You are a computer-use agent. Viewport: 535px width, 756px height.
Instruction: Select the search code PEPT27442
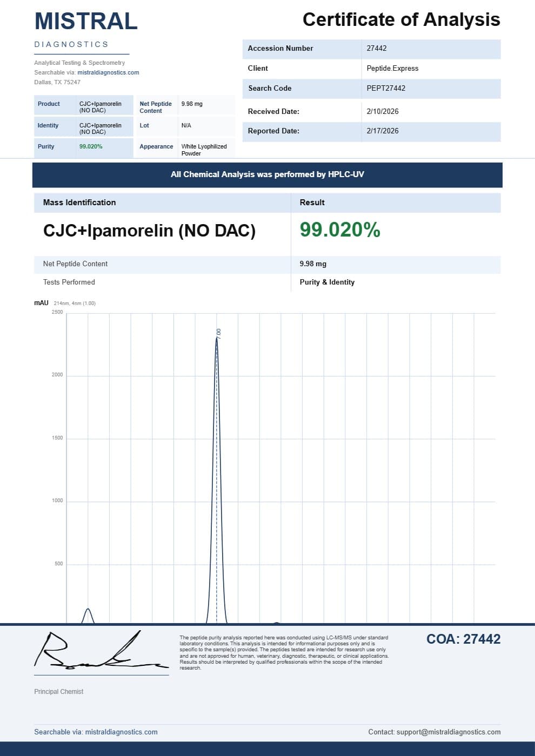tap(386, 88)
